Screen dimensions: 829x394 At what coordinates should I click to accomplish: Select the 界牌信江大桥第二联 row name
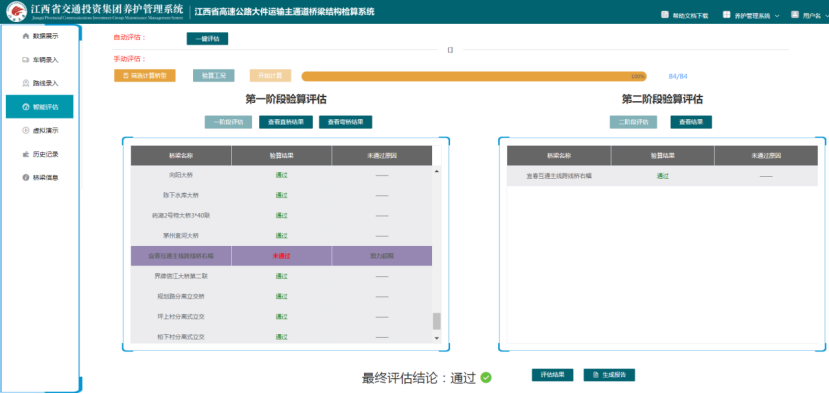click(181, 276)
